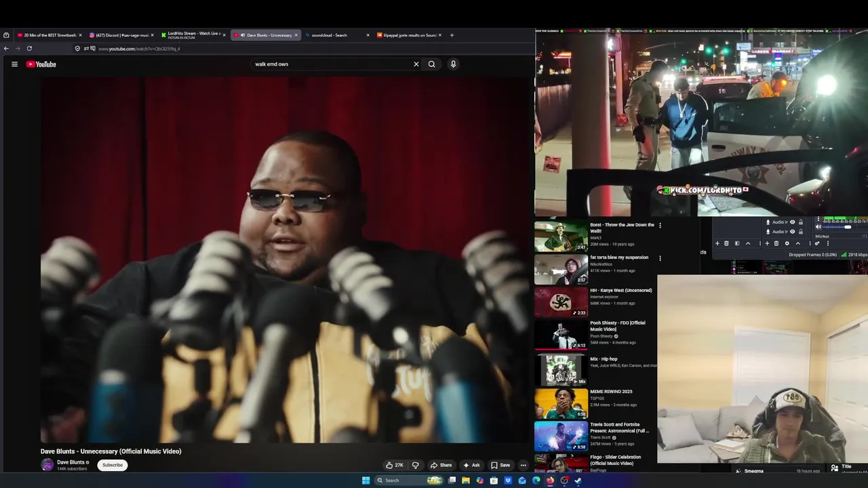Toggle visibility of second Audio Input source
868x488 pixels.
coord(792,232)
